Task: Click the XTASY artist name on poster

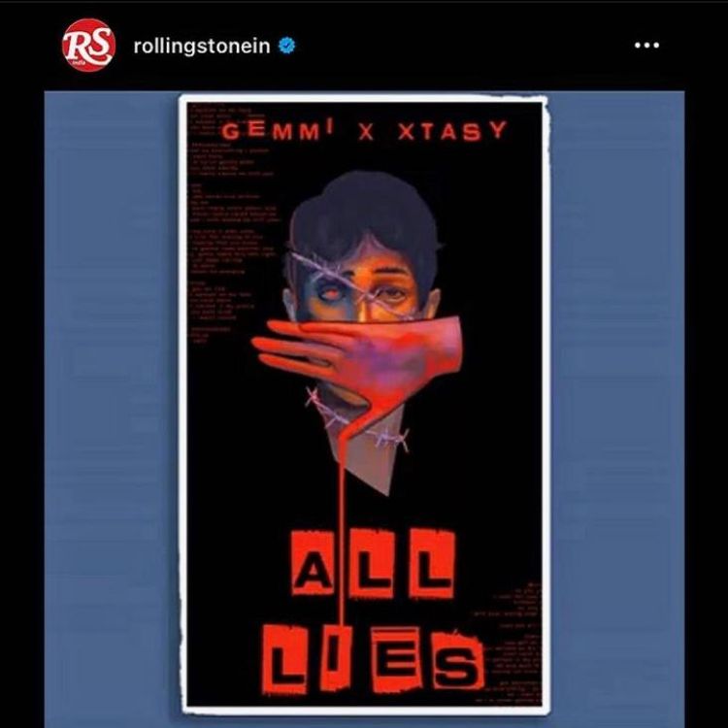Action: coord(452,131)
